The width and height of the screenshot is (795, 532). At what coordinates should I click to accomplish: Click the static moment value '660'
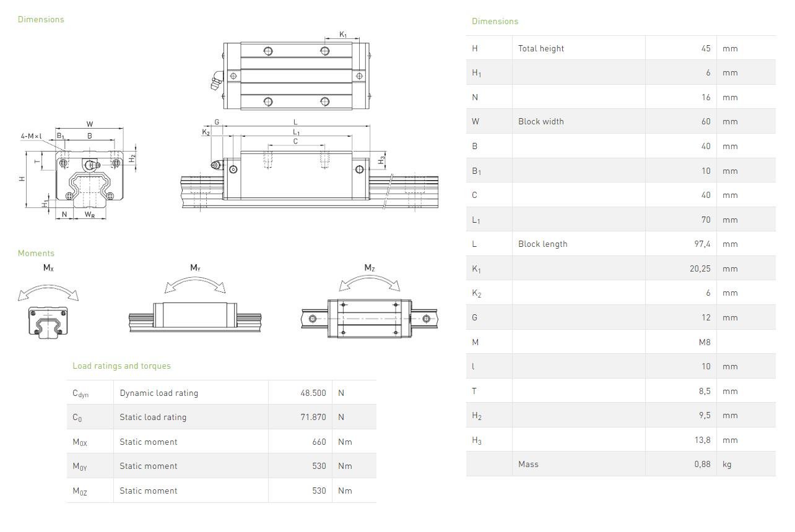pyautogui.click(x=319, y=442)
